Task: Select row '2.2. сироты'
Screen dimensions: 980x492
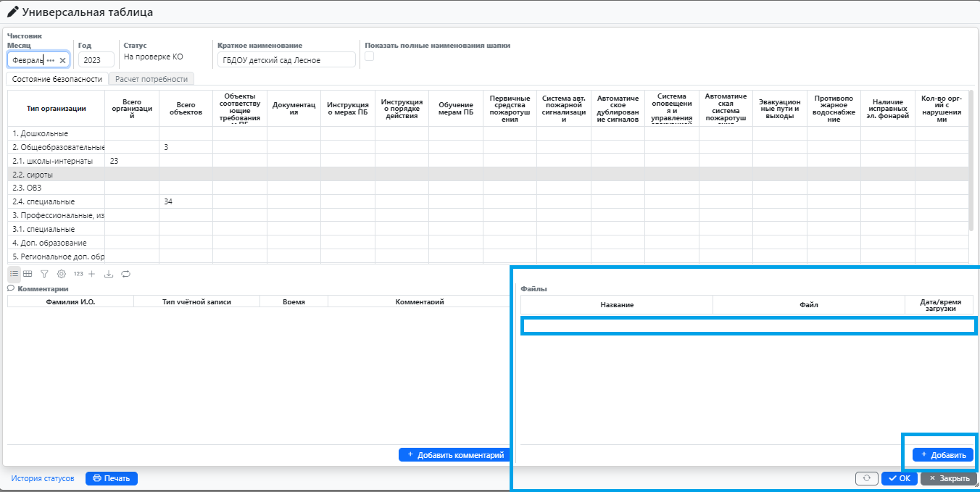Action: tap(489, 175)
